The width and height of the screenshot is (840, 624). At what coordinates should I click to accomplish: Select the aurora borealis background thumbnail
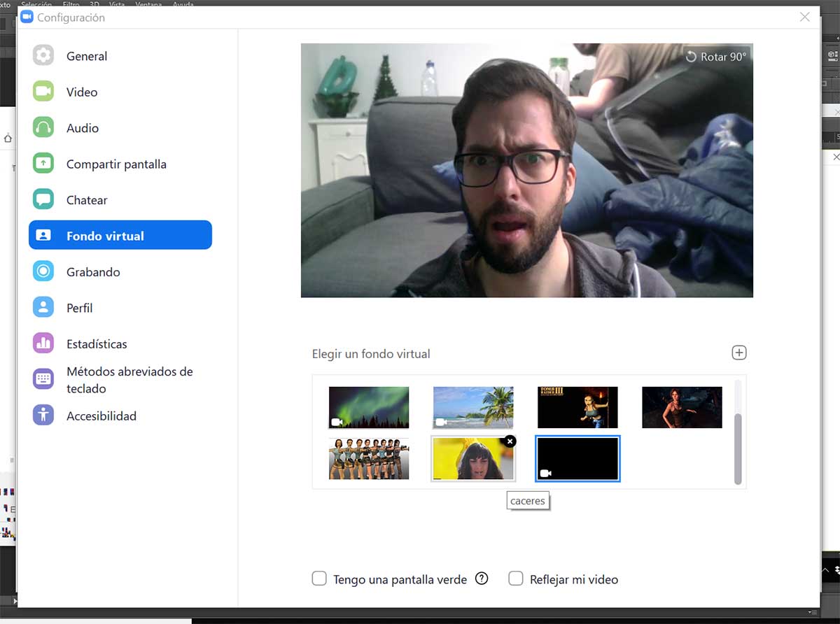(x=369, y=407)
